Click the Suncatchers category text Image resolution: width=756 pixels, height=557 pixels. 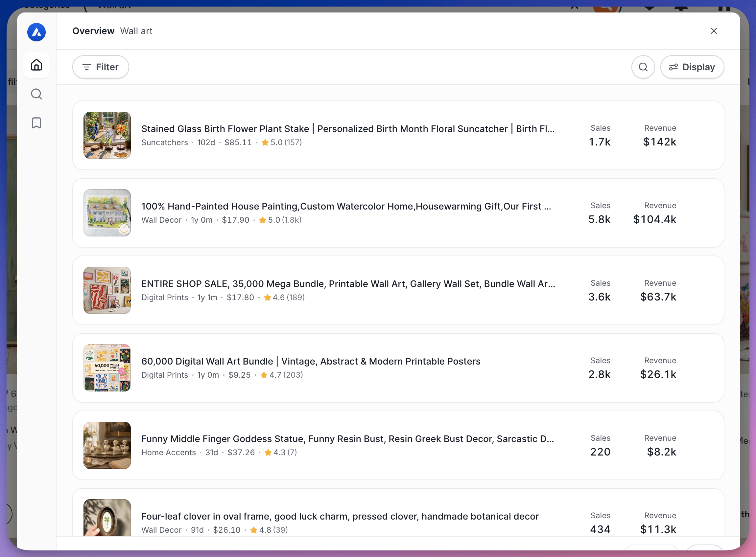(x=165, y=143)
